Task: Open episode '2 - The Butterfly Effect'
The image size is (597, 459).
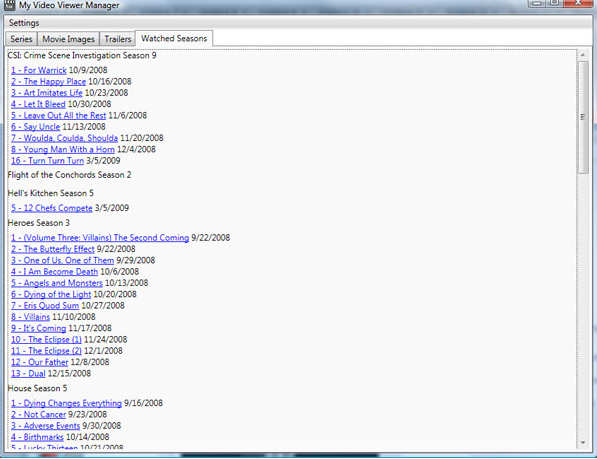Action: click(53, 249)
